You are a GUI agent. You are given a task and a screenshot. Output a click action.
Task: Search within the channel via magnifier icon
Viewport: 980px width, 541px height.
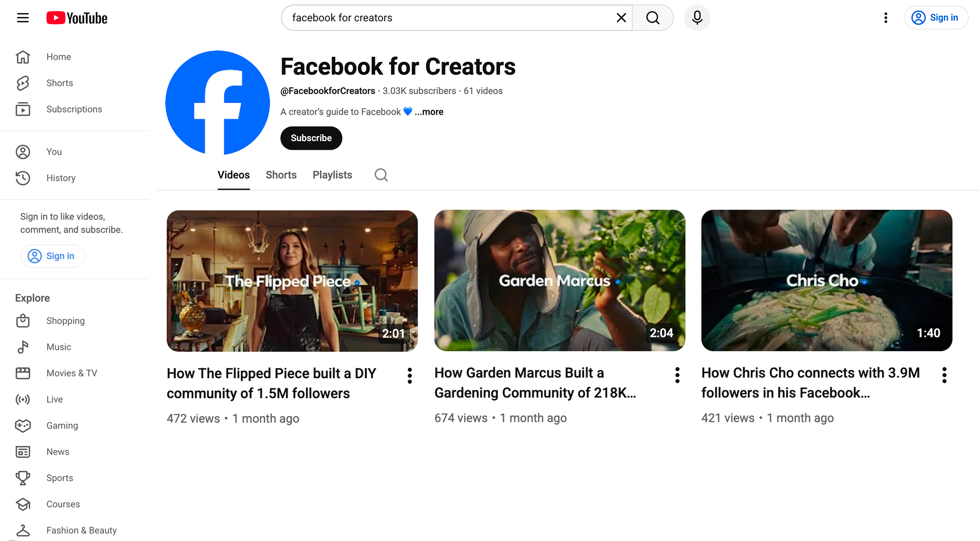(381, 175)
